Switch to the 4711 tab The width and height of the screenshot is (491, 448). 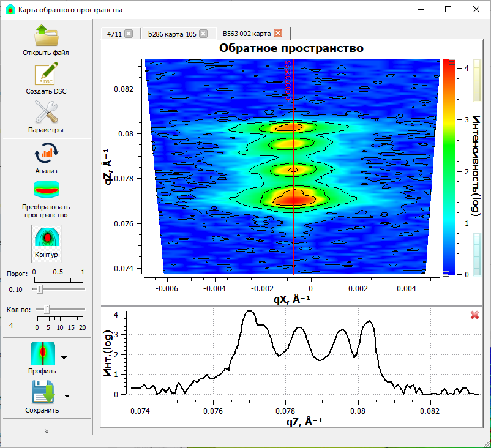[x=114, y=34]
